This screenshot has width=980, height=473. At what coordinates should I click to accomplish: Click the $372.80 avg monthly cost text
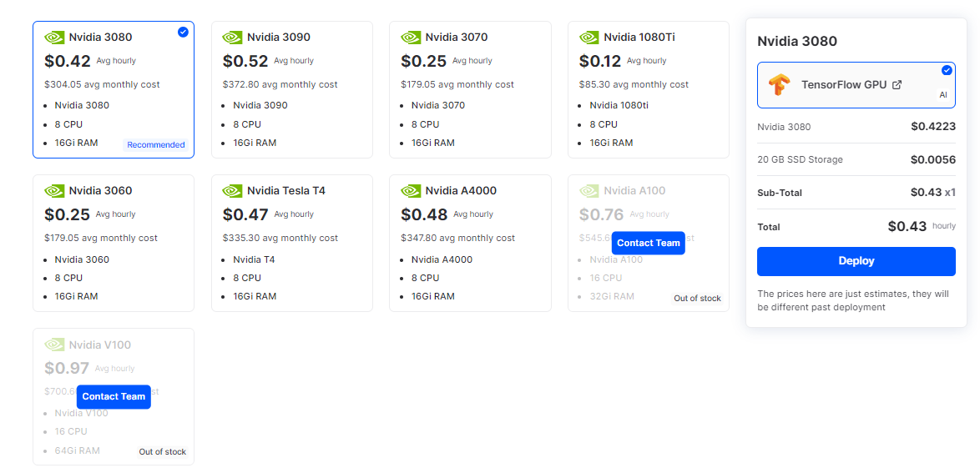point(280,84)
